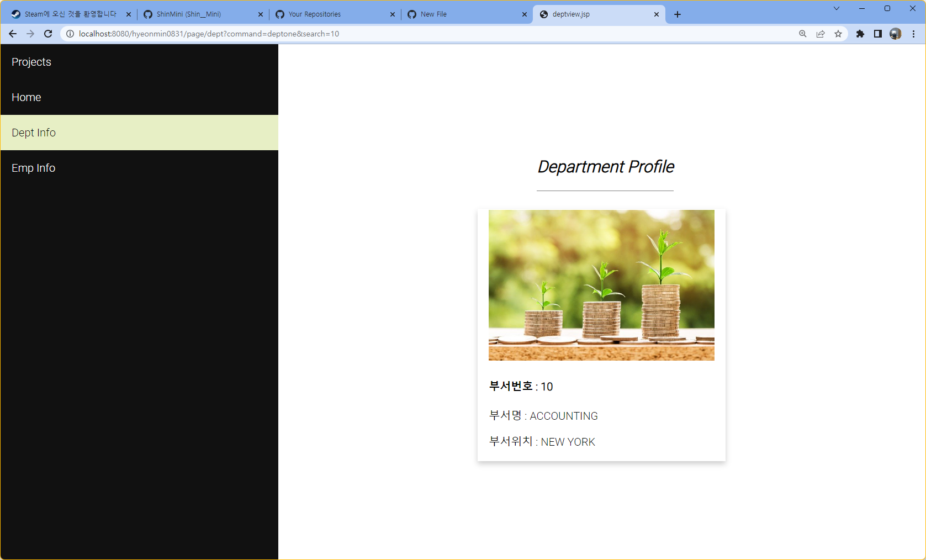Click the Projects sidebar heading
The image size is (926, 560).
[x=31, y=62]
